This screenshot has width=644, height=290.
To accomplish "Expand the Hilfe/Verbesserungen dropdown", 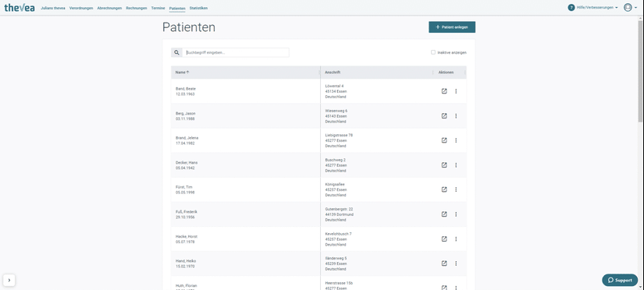I will (x=593, y=7).
